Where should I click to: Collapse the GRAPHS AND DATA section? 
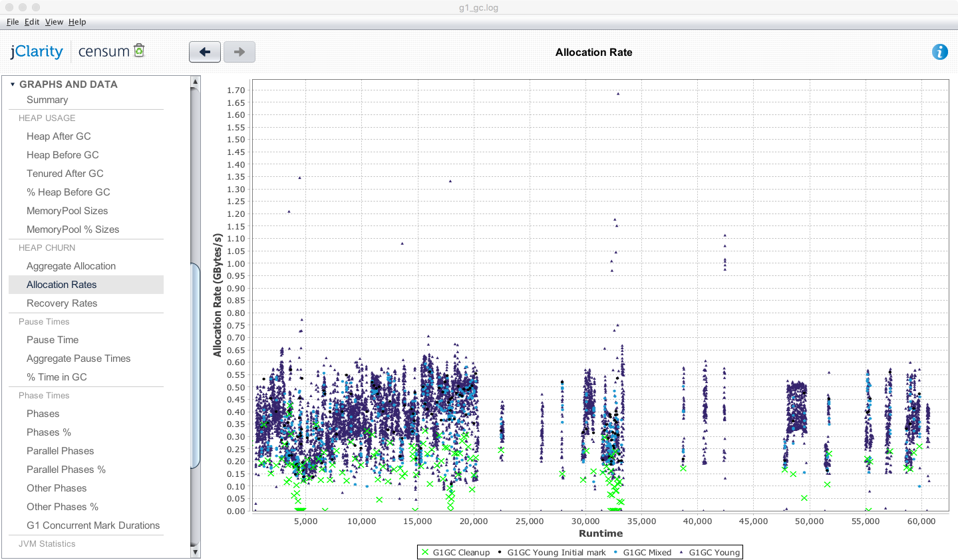13,84
